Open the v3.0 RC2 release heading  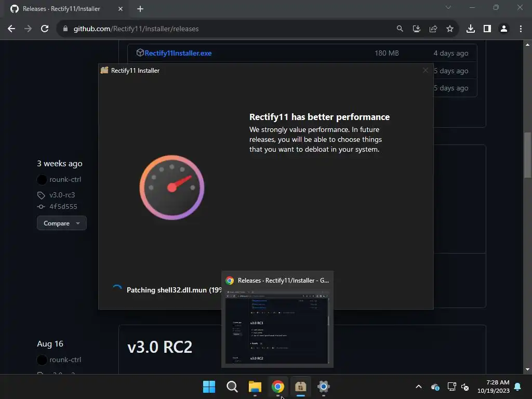pos(160,347)
